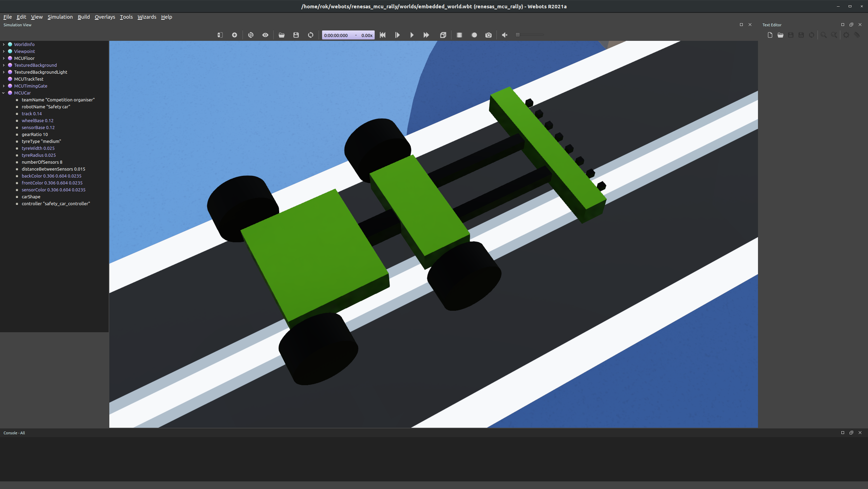Take a screenshot with the camera icon
Image resolution: width=868 pixels, height=489 pixels.
pyautogui.click(x=488, y=35)
